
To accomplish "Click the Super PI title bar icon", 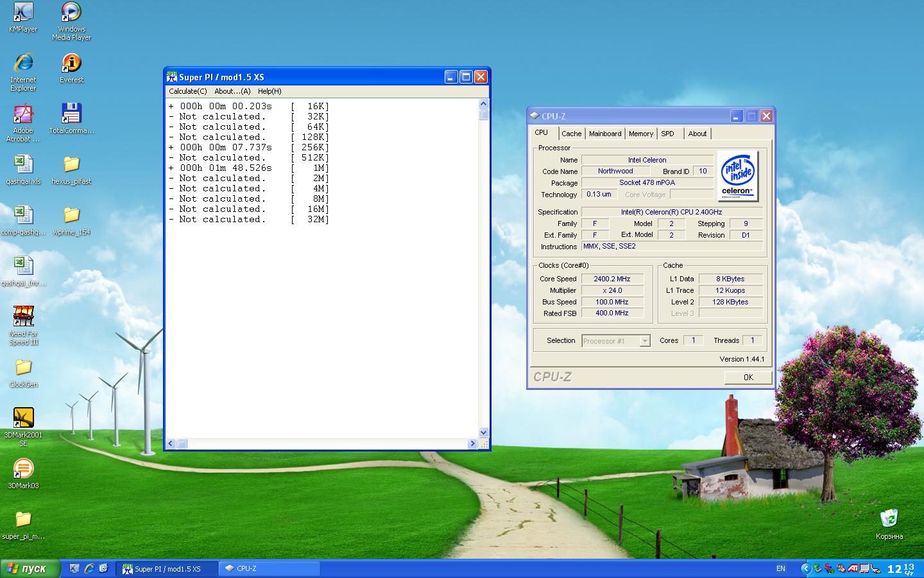I will point(171,77).
